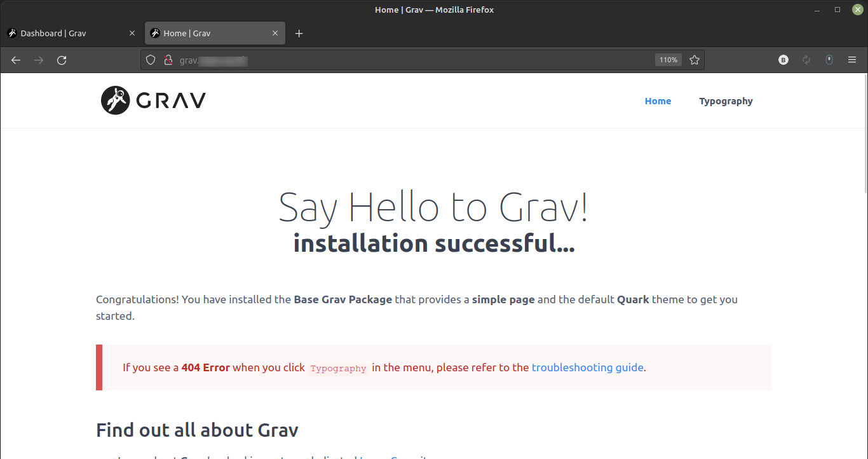Viewport: 868px width, 459px height.
Task: Click the Home navigation link
Action: [658, 101]
